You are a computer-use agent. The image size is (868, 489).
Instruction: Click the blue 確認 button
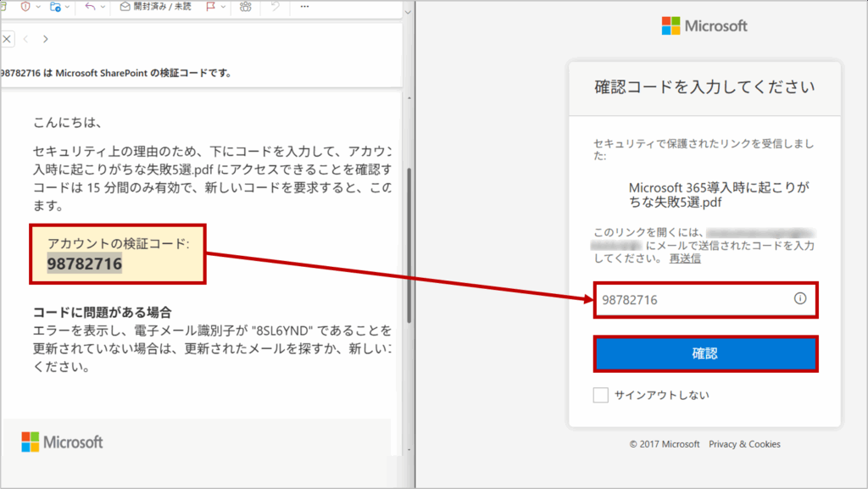706,353
